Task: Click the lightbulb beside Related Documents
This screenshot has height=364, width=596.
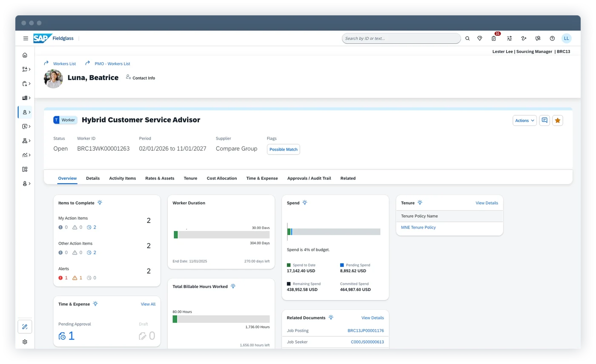Action: [331, 318]
